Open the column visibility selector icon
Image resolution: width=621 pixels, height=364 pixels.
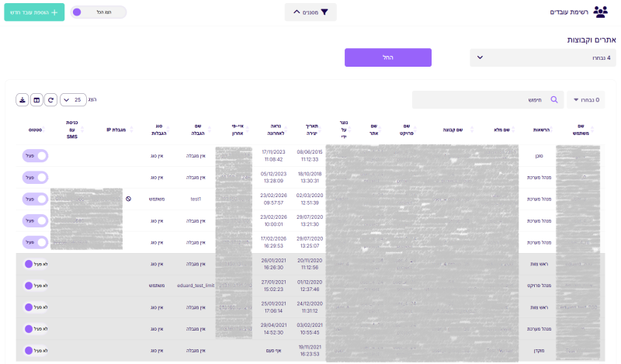click(x=36, y=99)
